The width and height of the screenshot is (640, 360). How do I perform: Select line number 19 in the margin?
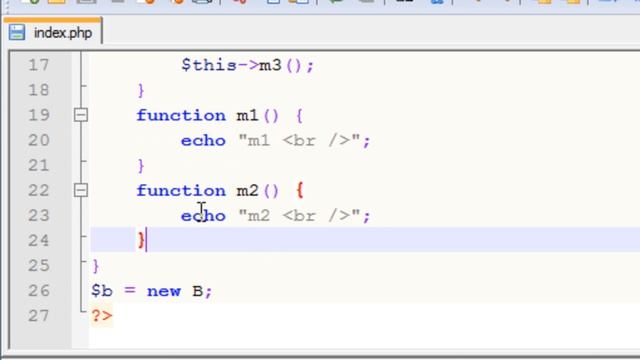pos(39,115)
